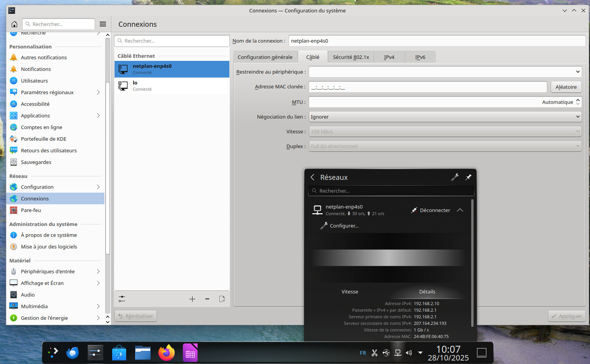Go back using the Réseaux popup arrow
This screenshot has width=590, height=364.
(312, 177)
